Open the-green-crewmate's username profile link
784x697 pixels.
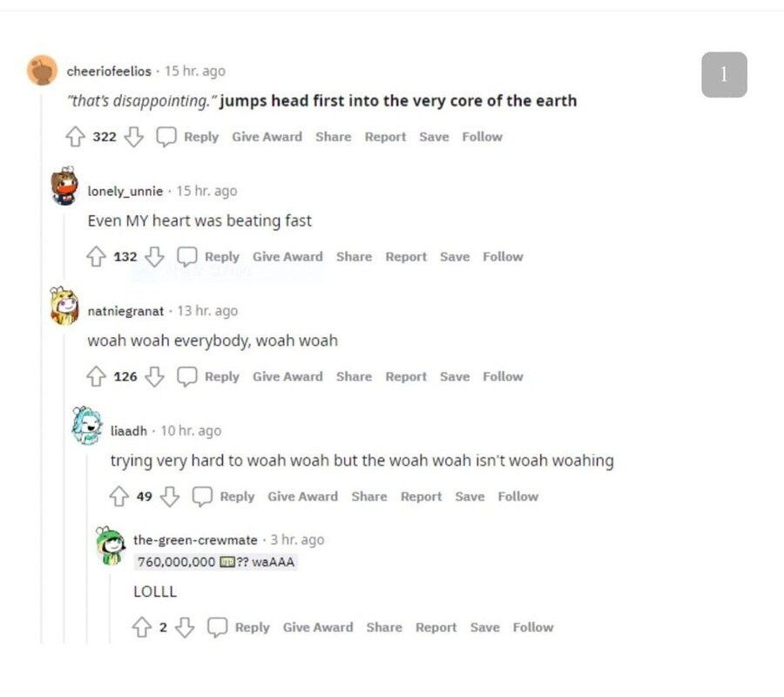[195, 540]
